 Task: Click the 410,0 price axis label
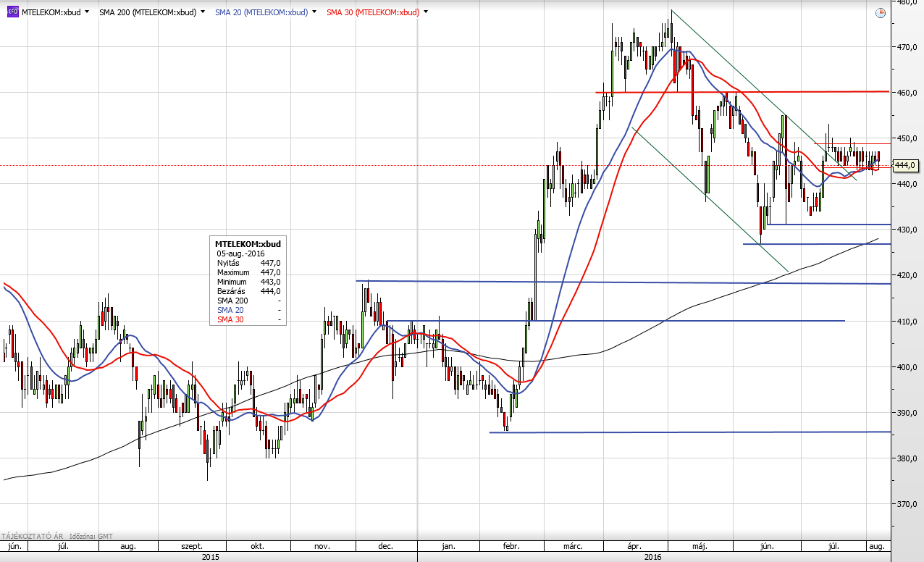(908, 322)
